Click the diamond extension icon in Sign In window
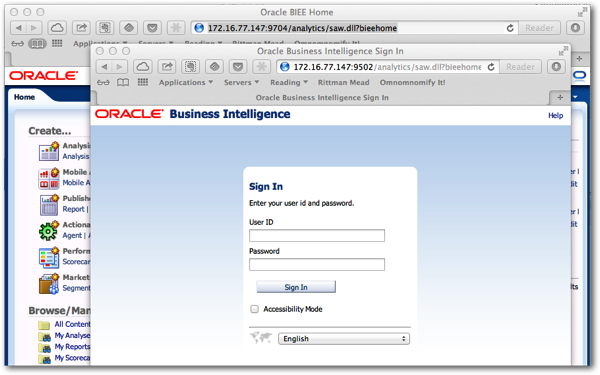Viewport: 600px width, 375px height. click(x=214, y=67)
